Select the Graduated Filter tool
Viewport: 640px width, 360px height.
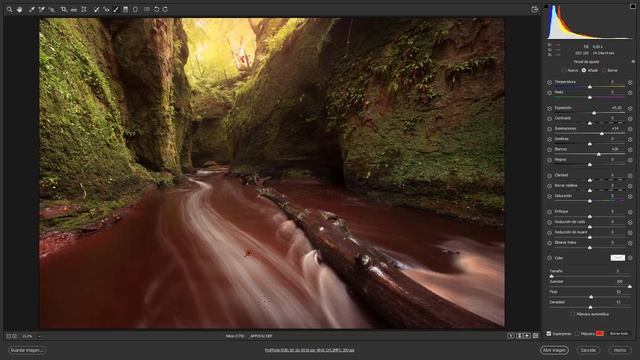tap(126, 9)
